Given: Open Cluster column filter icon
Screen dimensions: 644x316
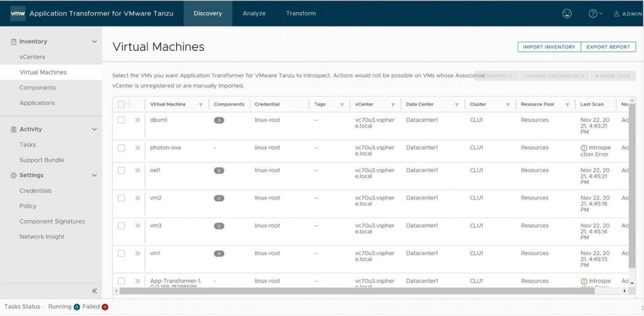Looking at the screenshot, I should click(508, 104).
